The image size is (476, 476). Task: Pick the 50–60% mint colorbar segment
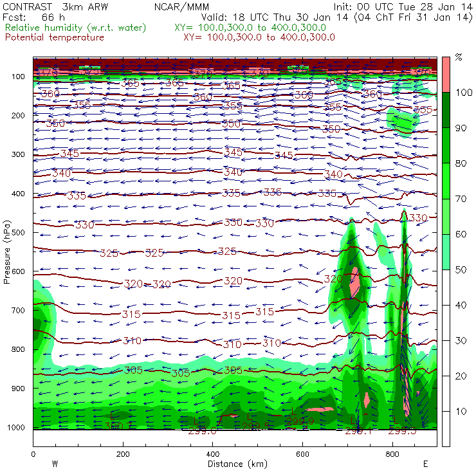[446, 252]
